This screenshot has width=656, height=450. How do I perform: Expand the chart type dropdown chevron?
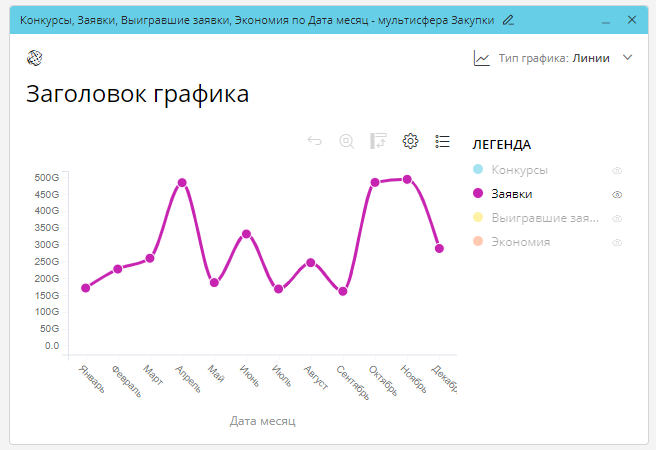[628, 58]
